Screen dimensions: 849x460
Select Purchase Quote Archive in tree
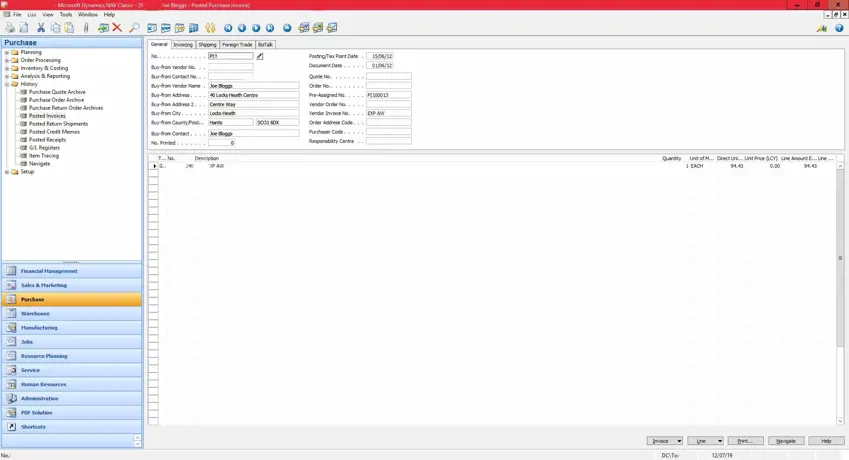coord(57,92)
